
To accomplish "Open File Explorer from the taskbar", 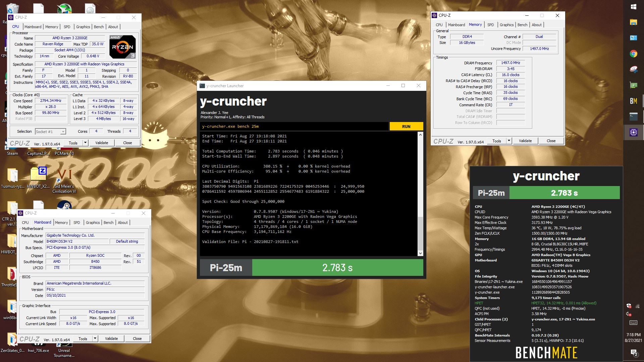I will click(633, 22).
